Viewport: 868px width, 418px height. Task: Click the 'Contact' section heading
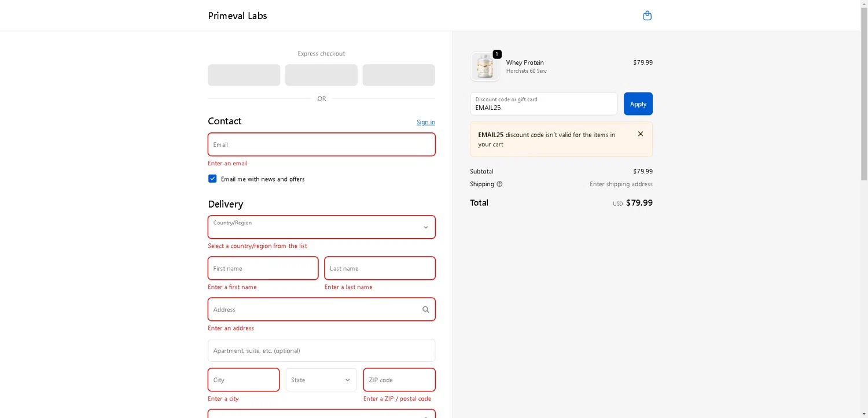point(225,121)
